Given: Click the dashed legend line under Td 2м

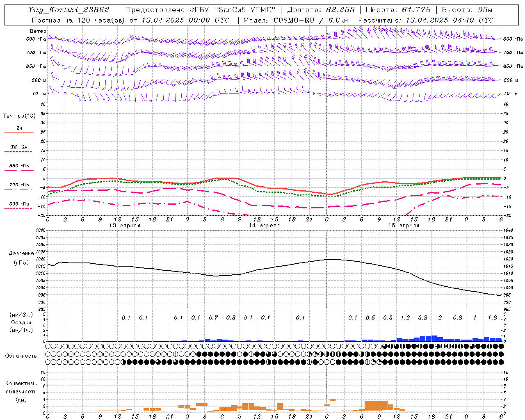Looking at the screenshot, I should (x=18, y=151).
